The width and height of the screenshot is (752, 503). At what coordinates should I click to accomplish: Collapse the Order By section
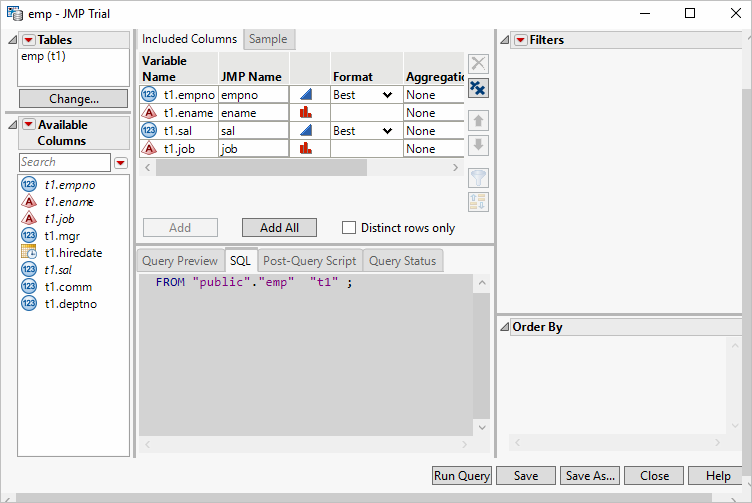pyautogui.click(x=504, y=327)
